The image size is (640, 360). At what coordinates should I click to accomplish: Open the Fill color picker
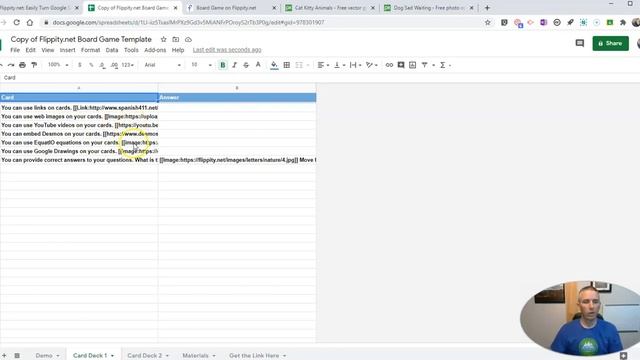pos(274,65)
